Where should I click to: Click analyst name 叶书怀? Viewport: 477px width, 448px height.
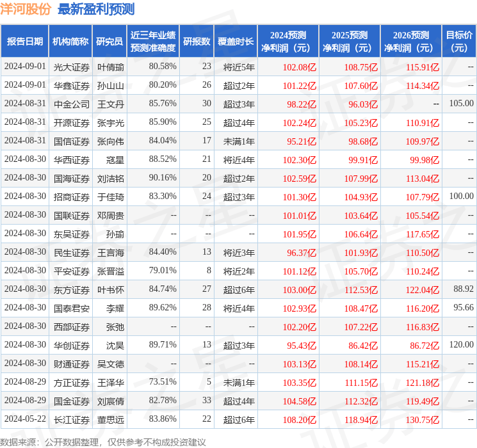coord(110,290)
